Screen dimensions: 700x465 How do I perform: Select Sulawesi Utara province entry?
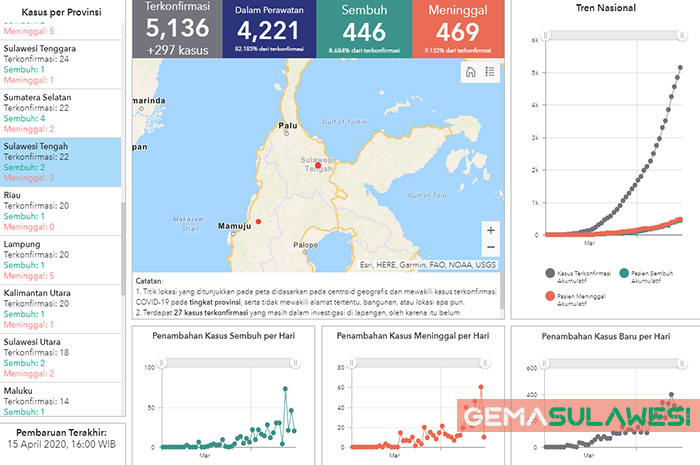tap(60, 356)
